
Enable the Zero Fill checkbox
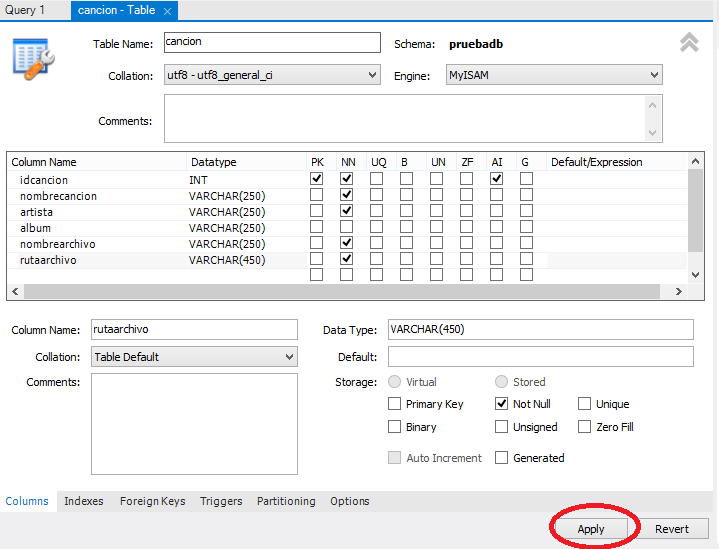click(584, 427)
